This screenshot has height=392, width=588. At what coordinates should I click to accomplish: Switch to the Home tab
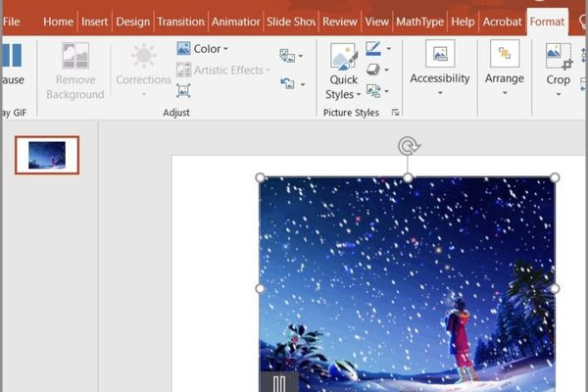(x=58, y=22)
